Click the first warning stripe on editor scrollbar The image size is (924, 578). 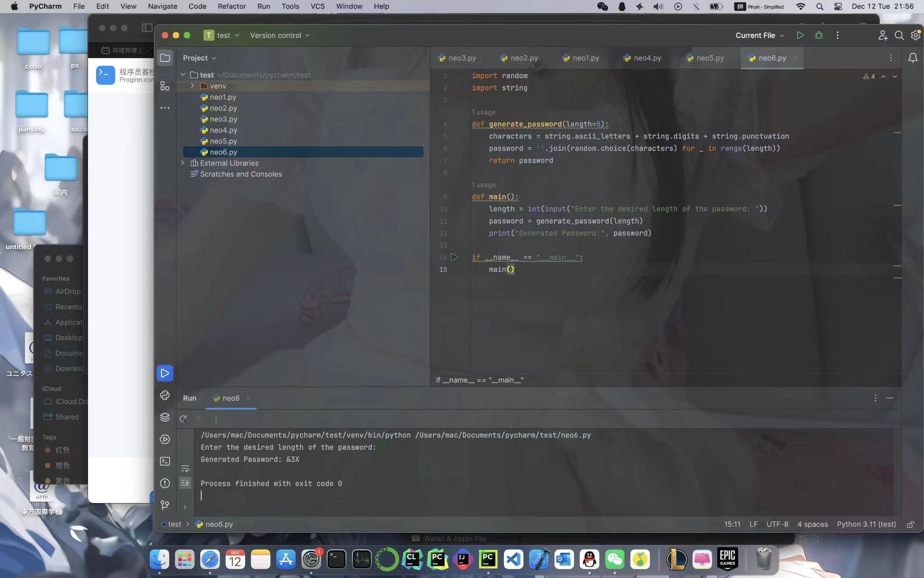897,132
